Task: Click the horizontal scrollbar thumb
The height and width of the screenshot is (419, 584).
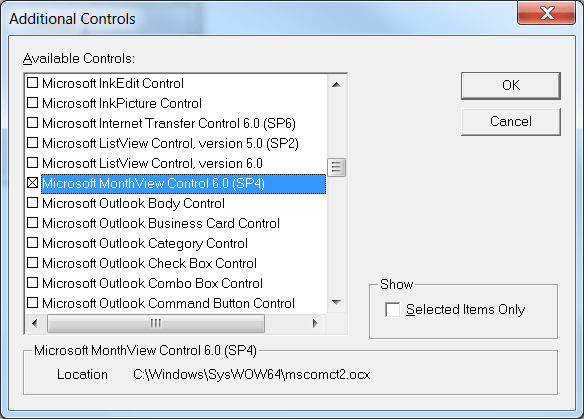Action: click(156, 323)
